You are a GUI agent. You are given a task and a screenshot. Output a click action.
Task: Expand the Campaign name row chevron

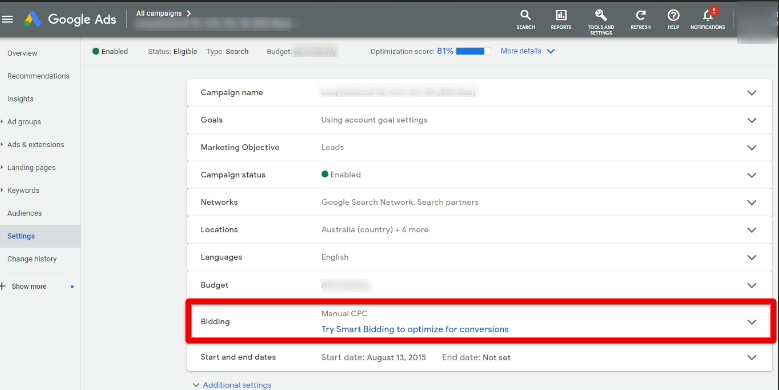tap(752, 93)
